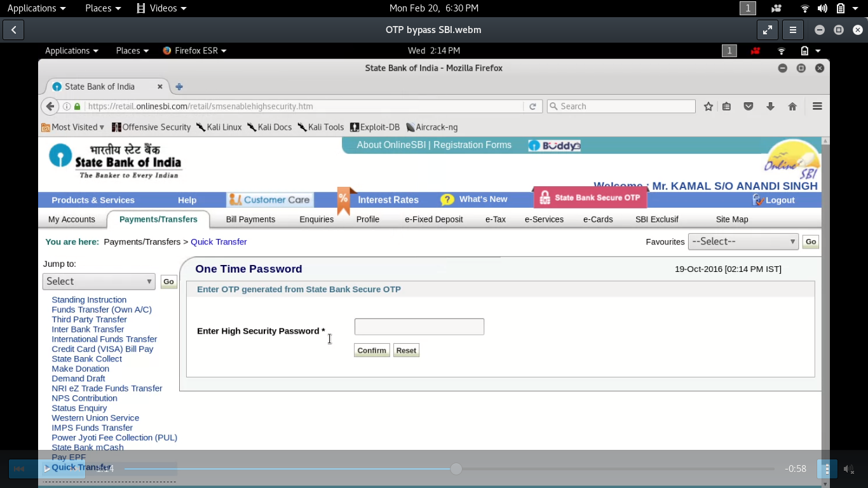This screenshot has height=488, width=868.
Task: Expand the Jump to Select dropdown
Action: pos(99,281)
